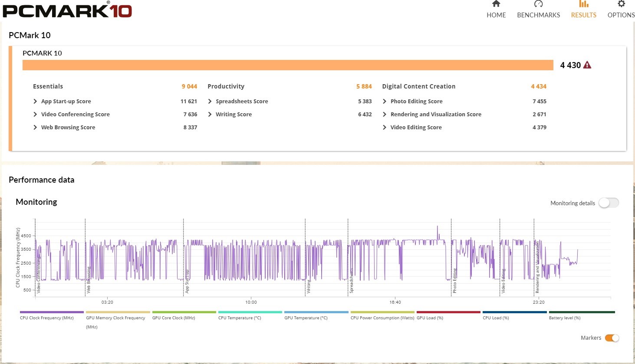The width and height of the screenshot is (635, 364).
Task: Click the Home house icon
Action: pyautogui.click(x=496, y=4)
